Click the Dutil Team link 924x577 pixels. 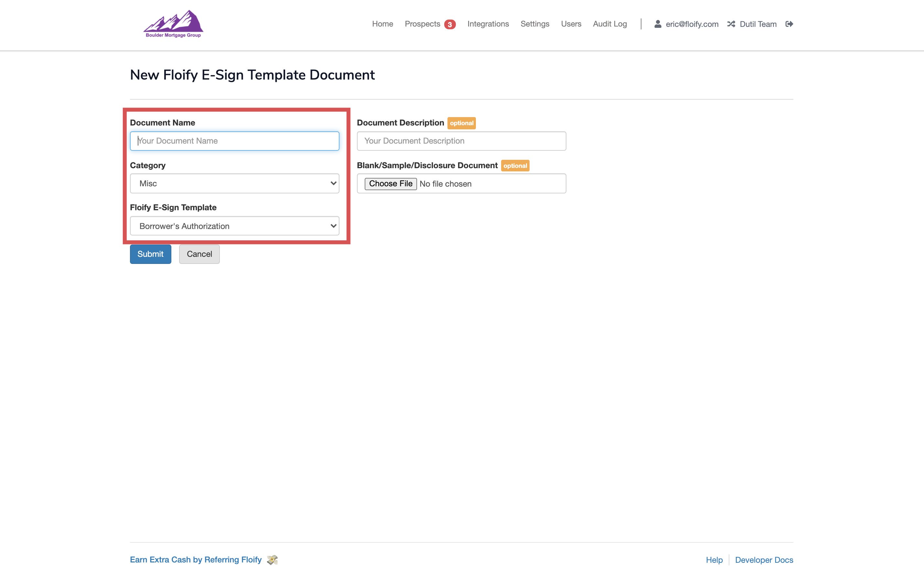coord(758,24)
